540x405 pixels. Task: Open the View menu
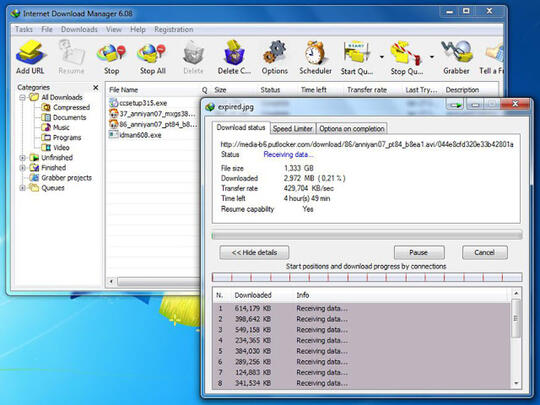[x=114, y=29]
